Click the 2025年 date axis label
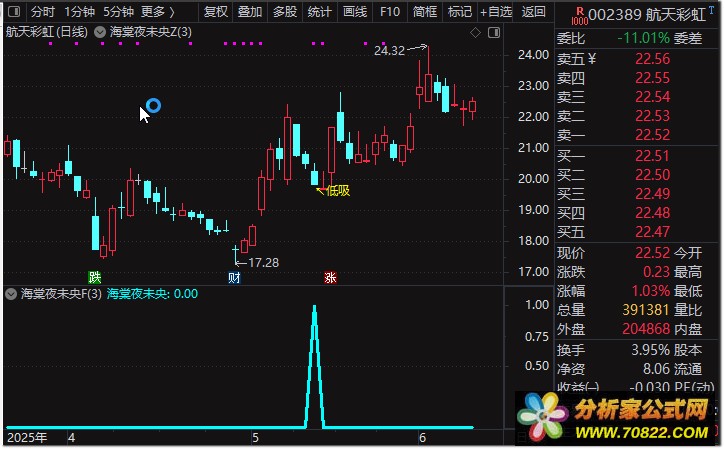725x449 pixels. [27, 437]
